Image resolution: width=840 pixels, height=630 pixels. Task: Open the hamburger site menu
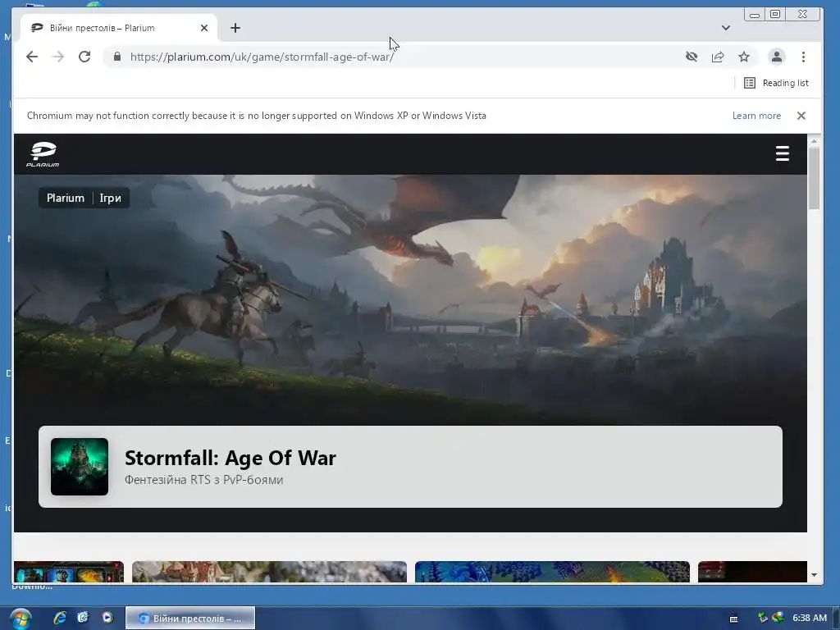783,153
